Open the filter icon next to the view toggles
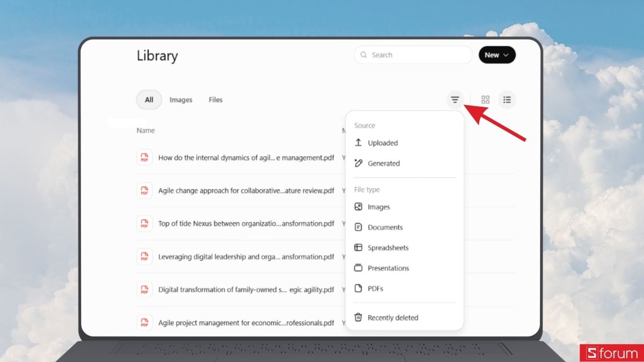This screenshot has height=362, width=644. 455,100
